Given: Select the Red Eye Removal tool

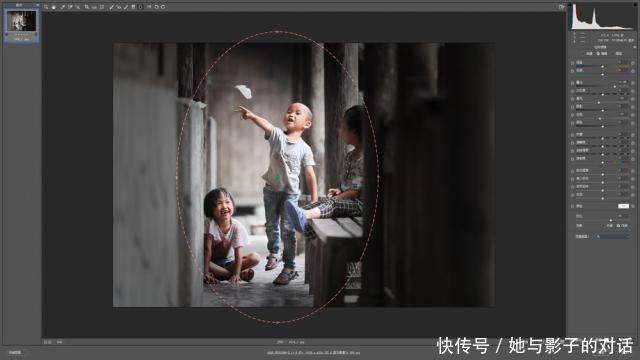Looking at the screenshot, I should [x=119, y=7].
